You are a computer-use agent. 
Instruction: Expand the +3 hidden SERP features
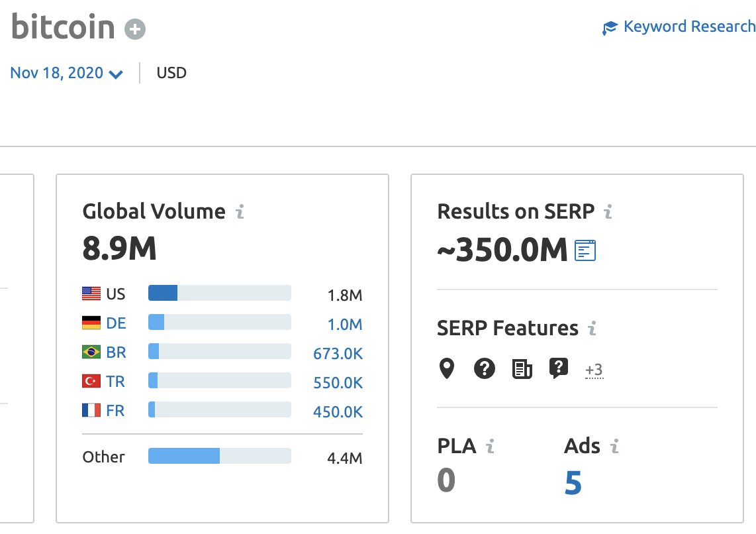click(594, 370)
